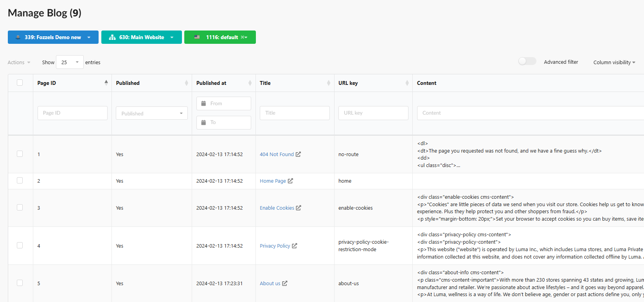This screenshot has width=644, height=302.
Task: Open the Privacy Policy title link
Action: pos(275,246)
